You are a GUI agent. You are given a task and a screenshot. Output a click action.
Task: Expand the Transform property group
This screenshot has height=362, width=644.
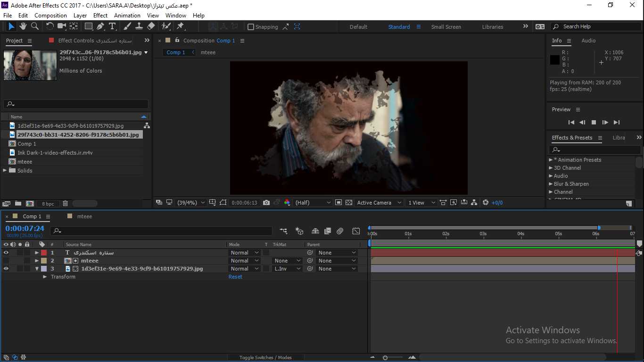(45, 277)
